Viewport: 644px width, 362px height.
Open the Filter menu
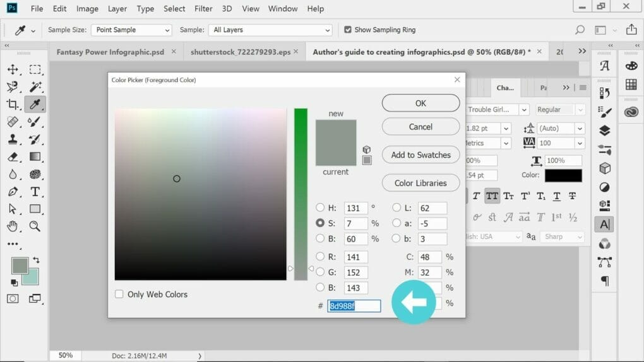click(x=203, y=9)
